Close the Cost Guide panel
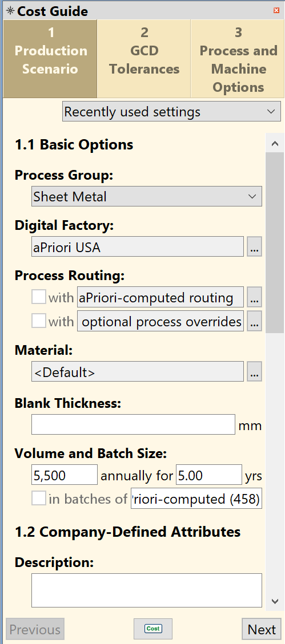 (276, 10)
